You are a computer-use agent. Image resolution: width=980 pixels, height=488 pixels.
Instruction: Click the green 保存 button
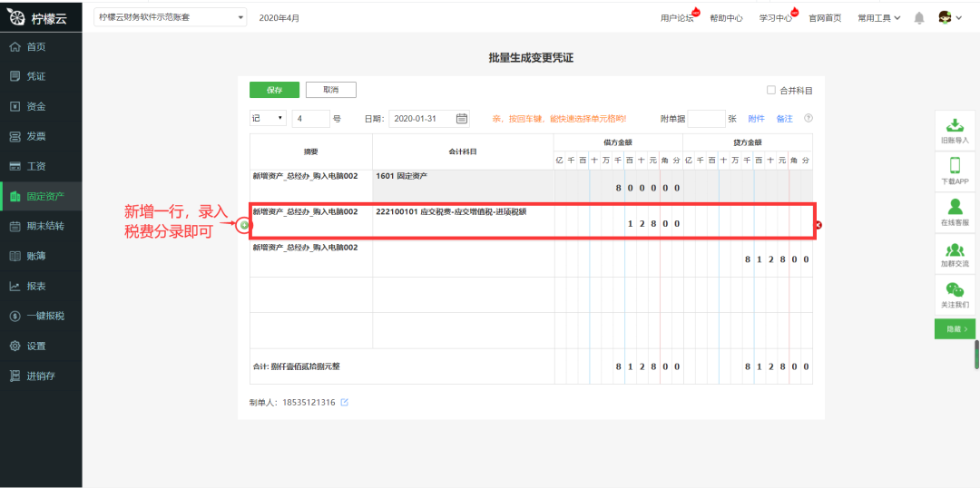coord(274,90)
